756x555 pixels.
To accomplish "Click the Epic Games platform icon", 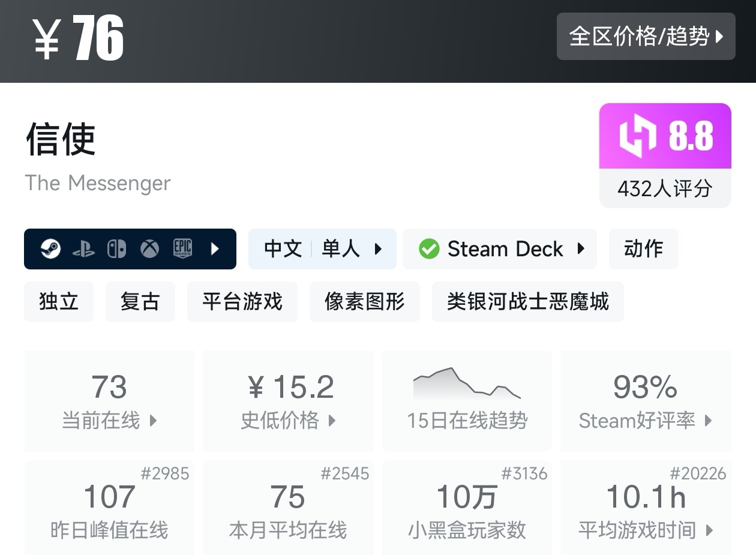I will (182, 248).
